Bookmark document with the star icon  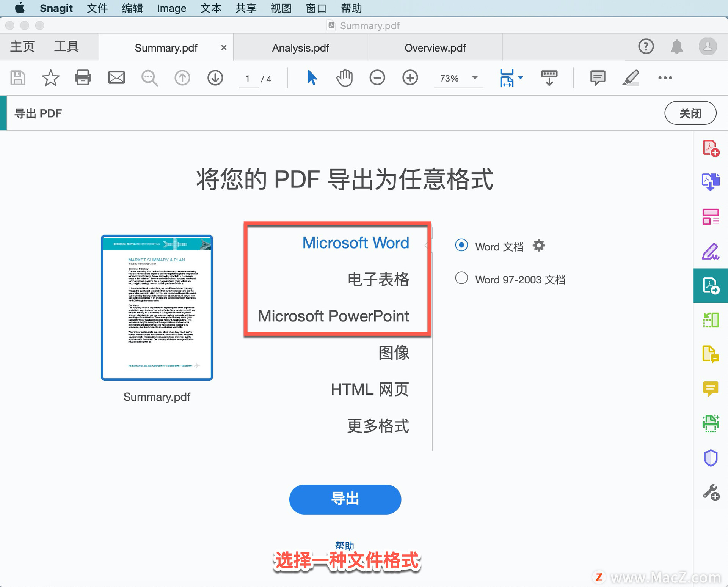(x=50, y=78)
